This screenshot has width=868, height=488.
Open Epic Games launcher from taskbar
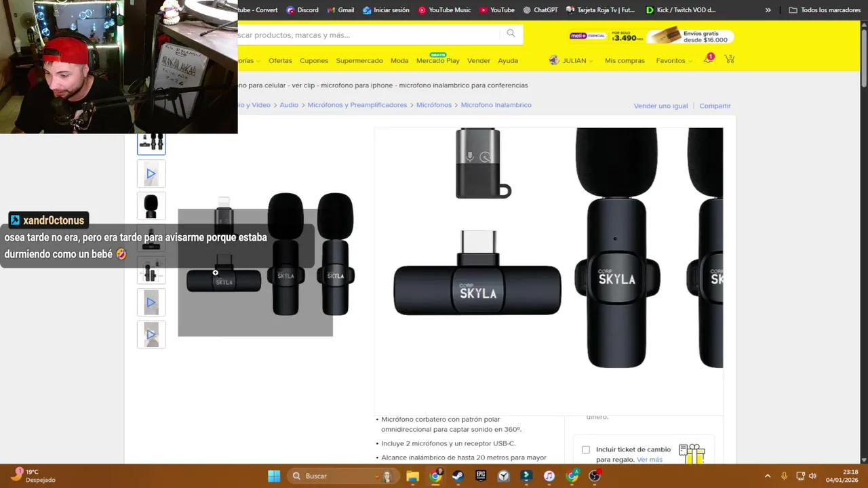[x=481, y=476]
